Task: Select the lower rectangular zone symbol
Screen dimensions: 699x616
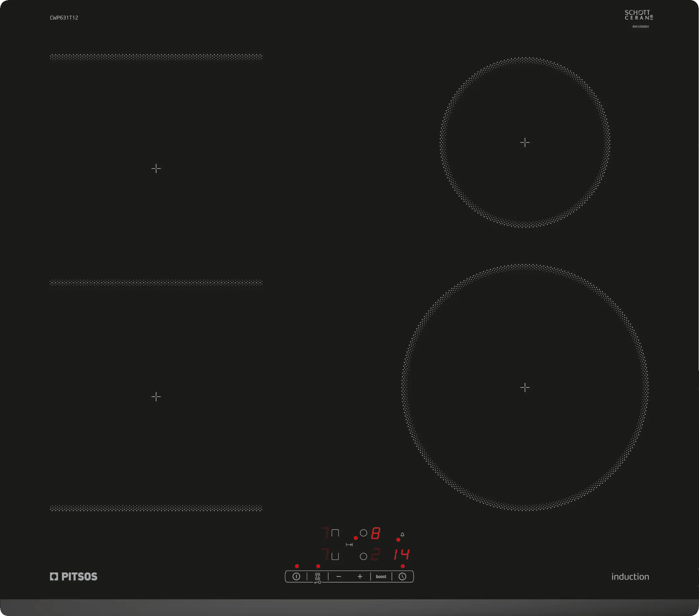Action: pyautogui.click(x=335, y=556)
